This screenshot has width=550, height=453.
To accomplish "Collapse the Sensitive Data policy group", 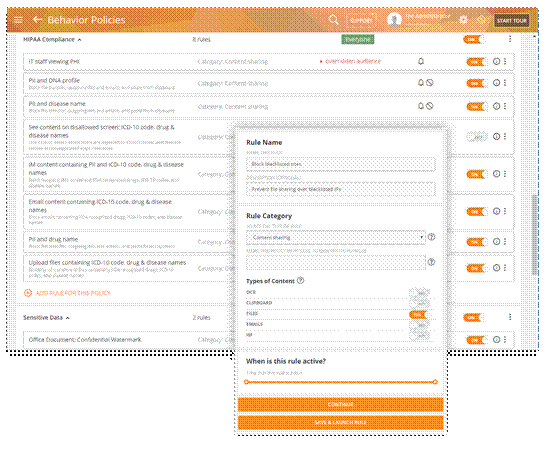I will (68, 318).
